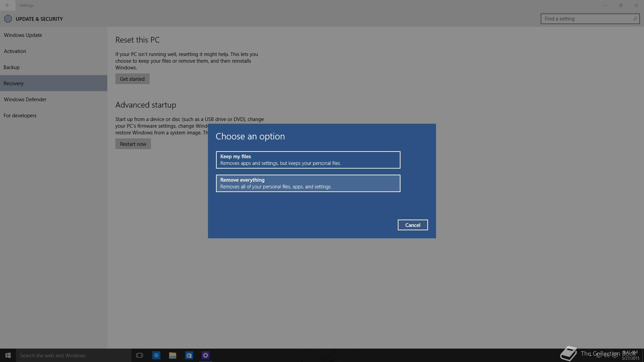The image size is (644, 362).
Task: Click Restart now under Advanced startup
Action: pyautogui.click(x=133, y=144)
